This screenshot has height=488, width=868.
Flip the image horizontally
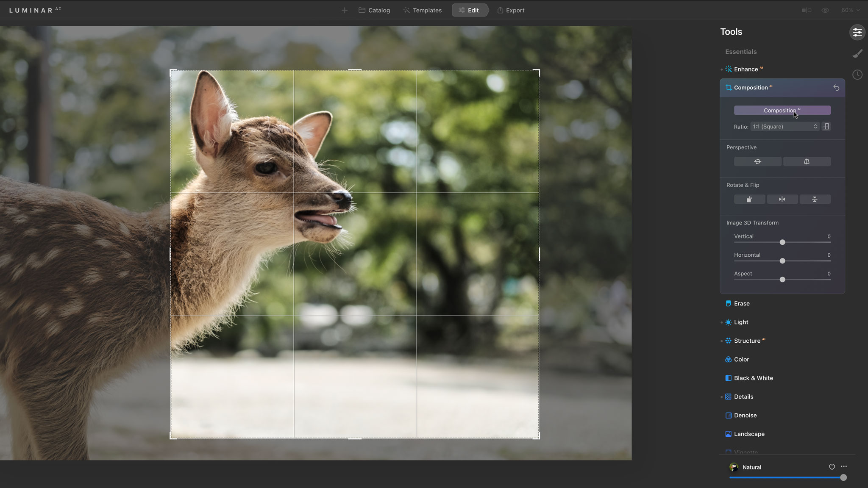782,199
